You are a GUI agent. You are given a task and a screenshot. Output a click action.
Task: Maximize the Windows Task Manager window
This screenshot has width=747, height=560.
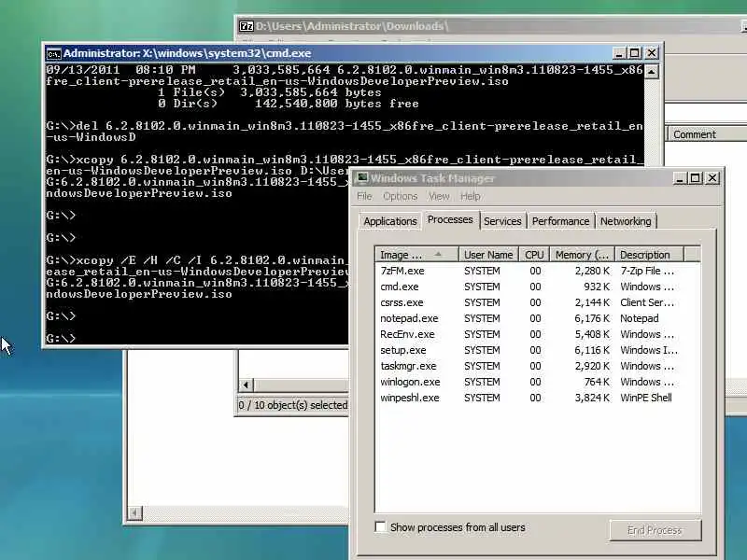696,178
